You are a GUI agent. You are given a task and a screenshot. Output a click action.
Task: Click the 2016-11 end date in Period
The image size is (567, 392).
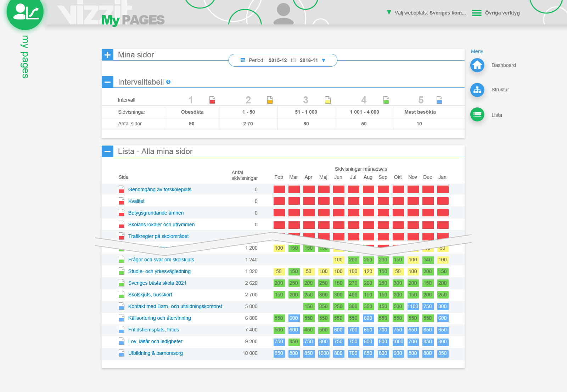[x=309, y=60]
